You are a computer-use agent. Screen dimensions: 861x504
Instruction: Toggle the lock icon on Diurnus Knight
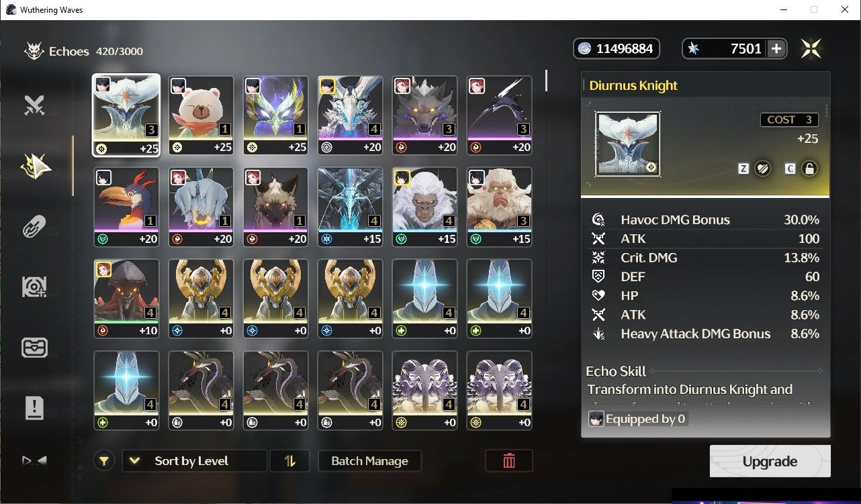[x=809, y=169]
